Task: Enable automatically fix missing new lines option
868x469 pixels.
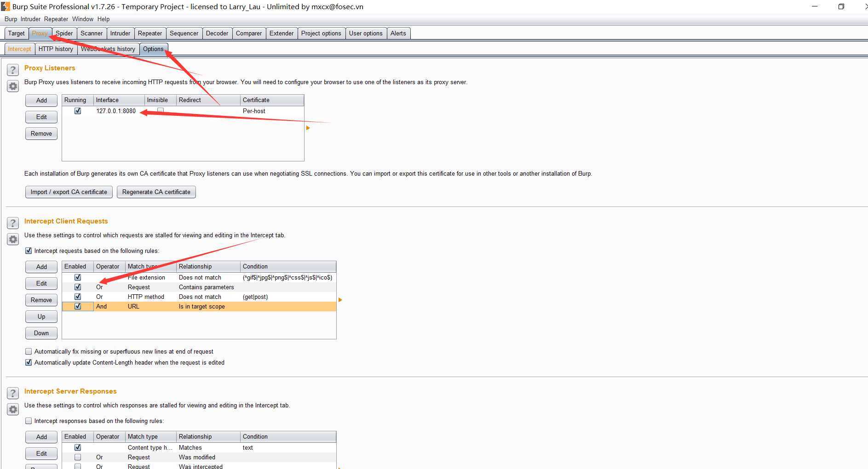Action: click(x=29, y=351)
